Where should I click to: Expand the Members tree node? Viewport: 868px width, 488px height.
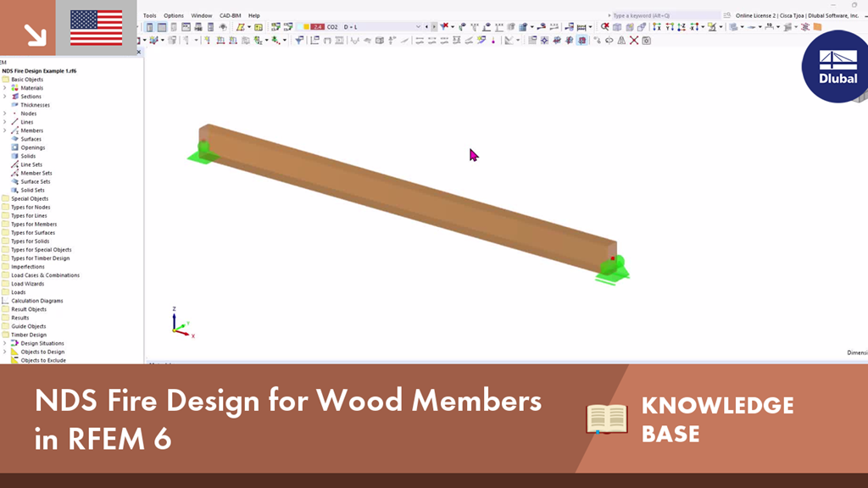[x=5, y=130]
